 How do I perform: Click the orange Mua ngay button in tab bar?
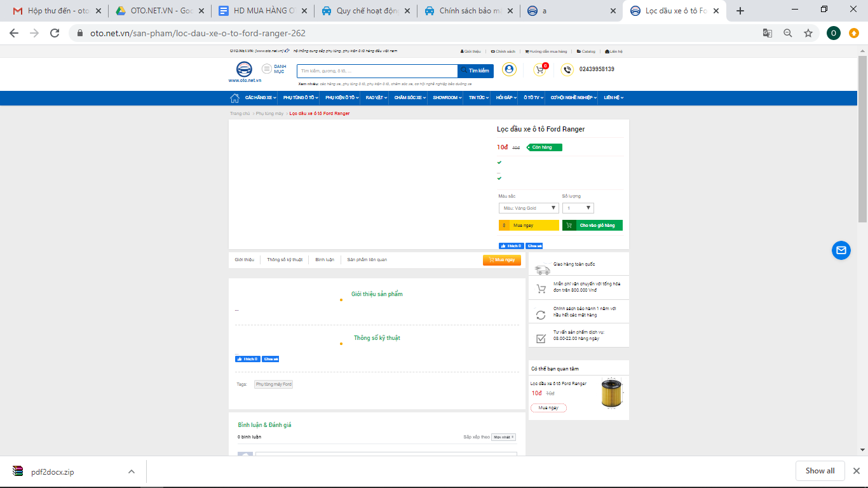click(502, 260)
